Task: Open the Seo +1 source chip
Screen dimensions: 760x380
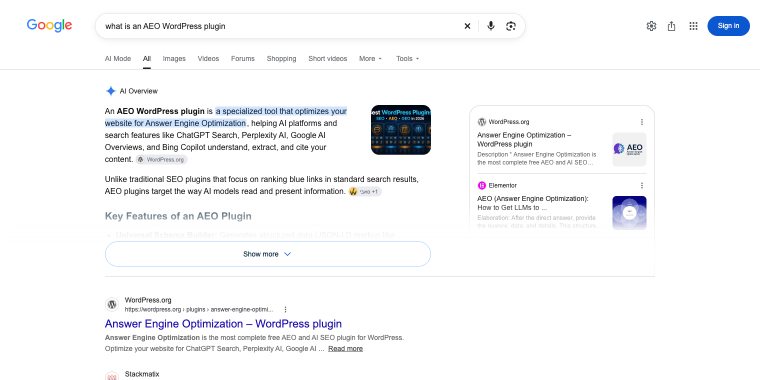Action: 365,191
